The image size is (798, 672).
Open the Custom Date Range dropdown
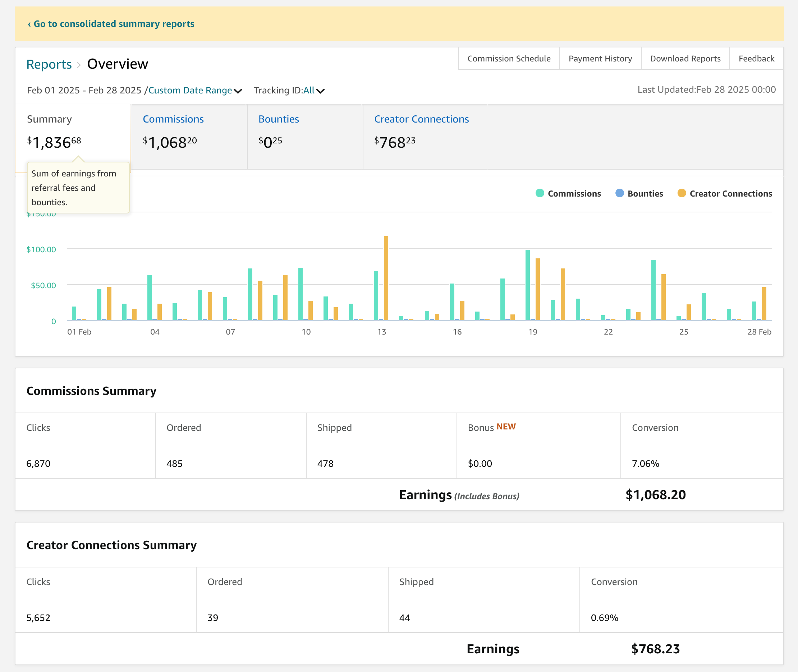pos(190,90)
